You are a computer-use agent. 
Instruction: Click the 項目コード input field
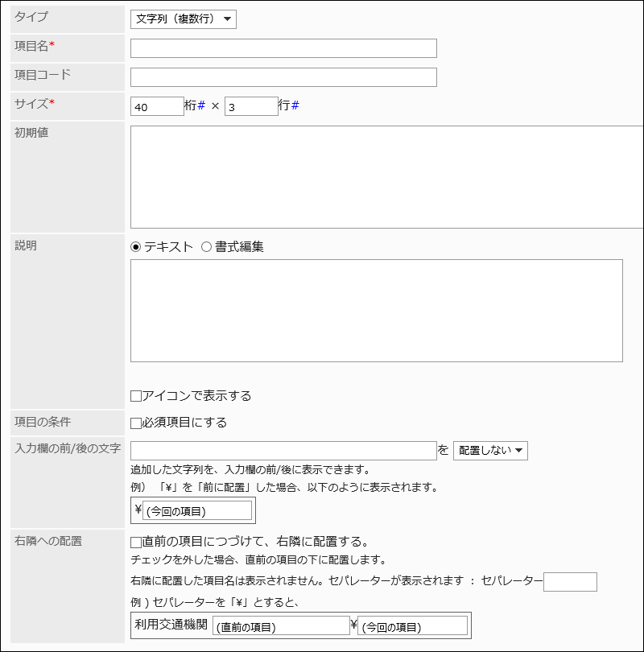pyautogui.click(x=283, y=77)
